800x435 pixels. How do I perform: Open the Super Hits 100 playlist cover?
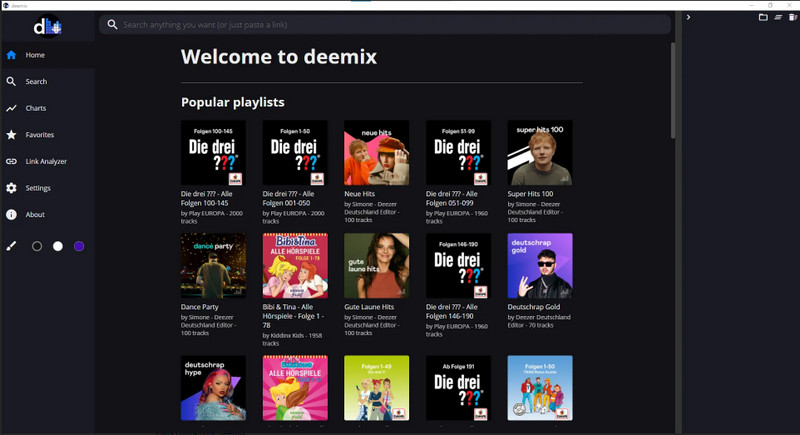pos(540,152)
